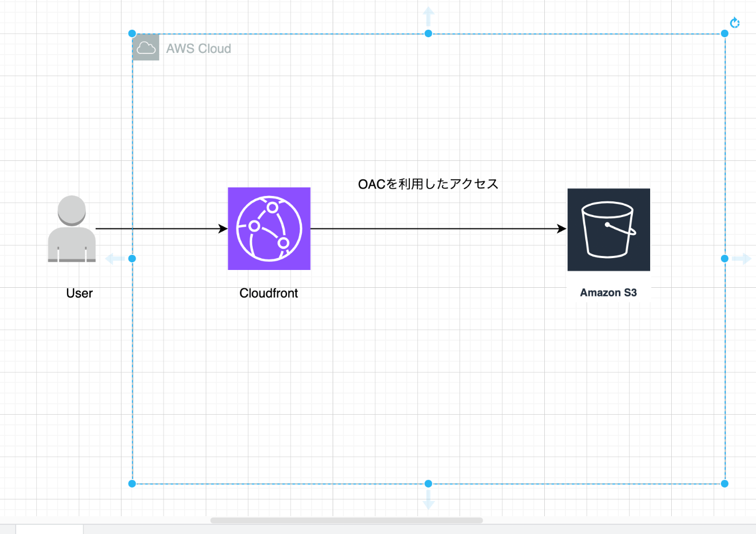
Task: Select the 'User' label
Action: click(79, 293)
